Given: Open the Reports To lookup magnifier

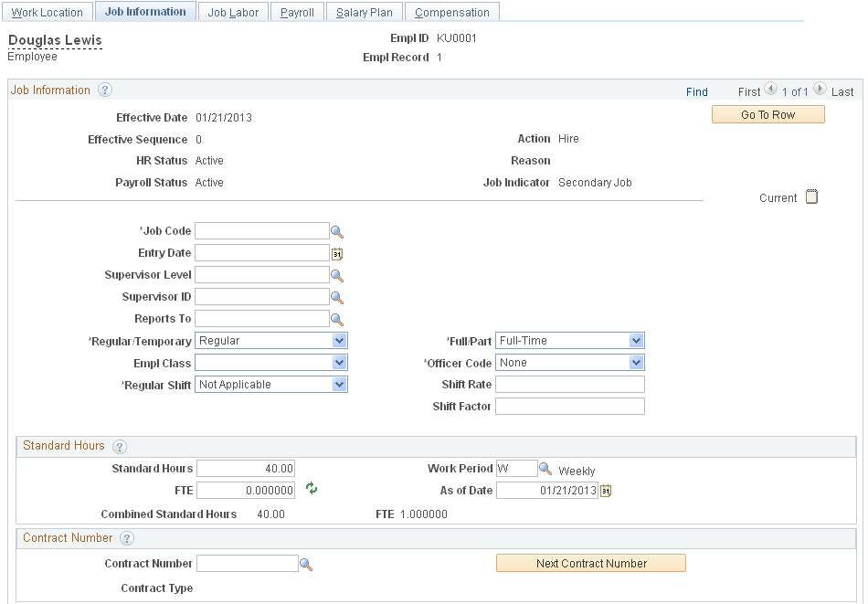Looking at the screenshot, I should 337,320.
